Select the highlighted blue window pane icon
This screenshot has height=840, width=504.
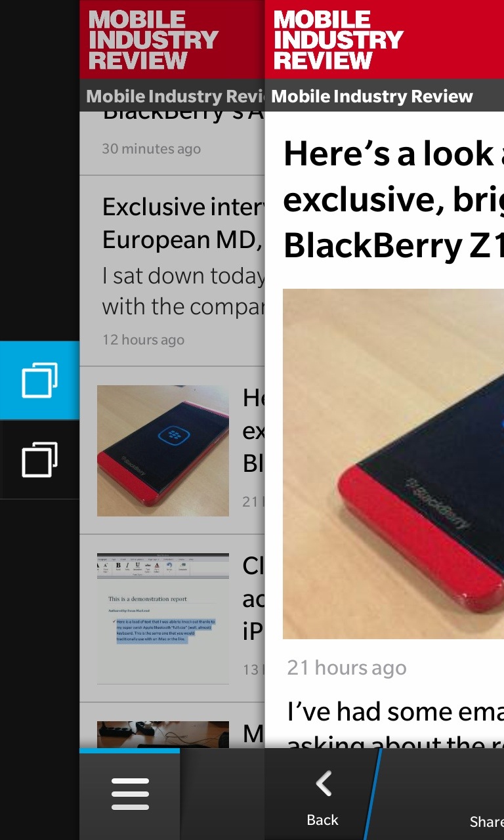pos(39,380)
